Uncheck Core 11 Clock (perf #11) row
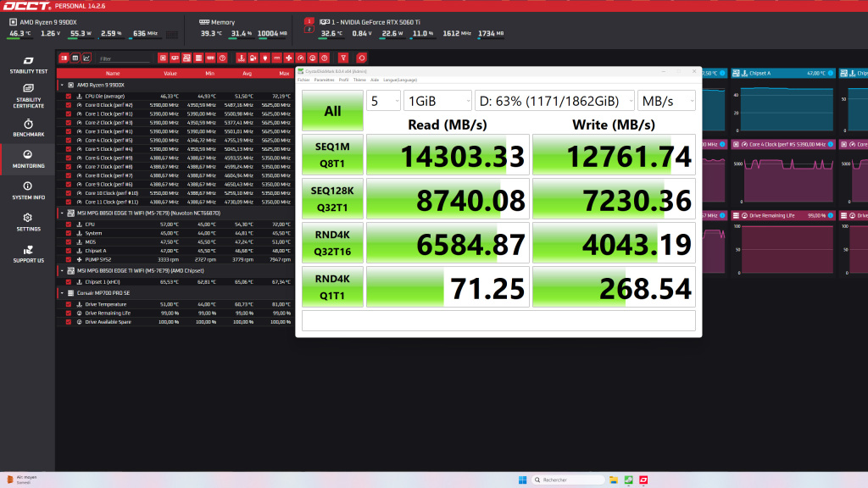 coord(69,202)
